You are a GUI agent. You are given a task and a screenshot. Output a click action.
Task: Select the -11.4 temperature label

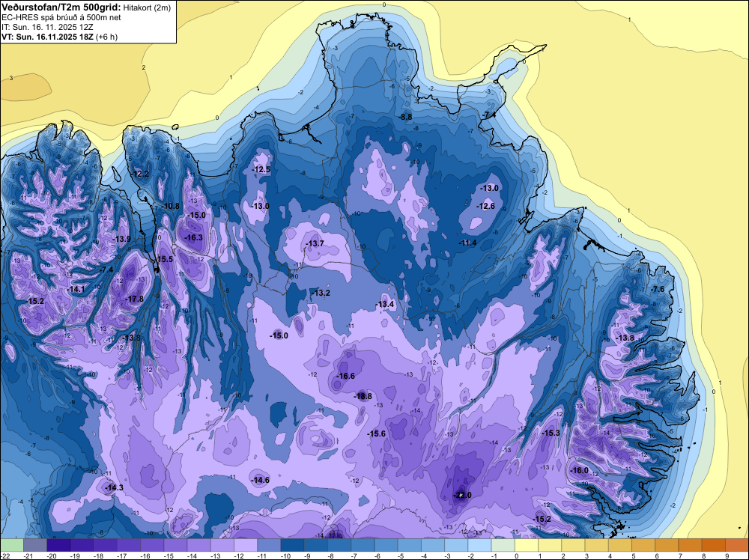467,243
